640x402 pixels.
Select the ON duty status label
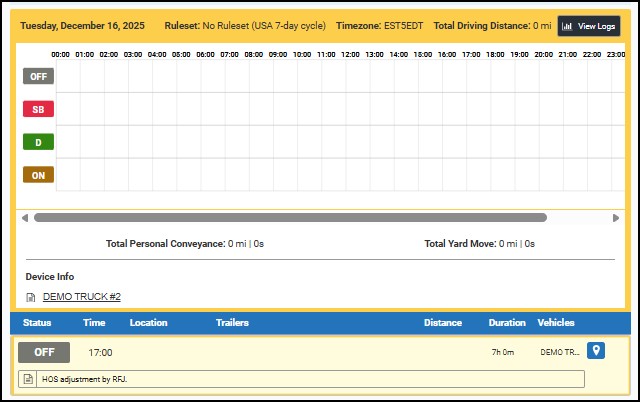pyautogui.click(x=38, y=175)
